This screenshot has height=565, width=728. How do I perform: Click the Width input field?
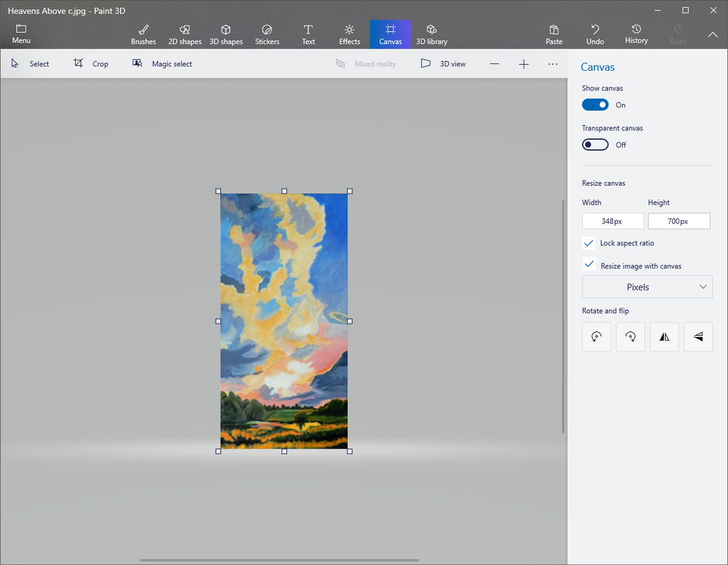coord(613,221)
